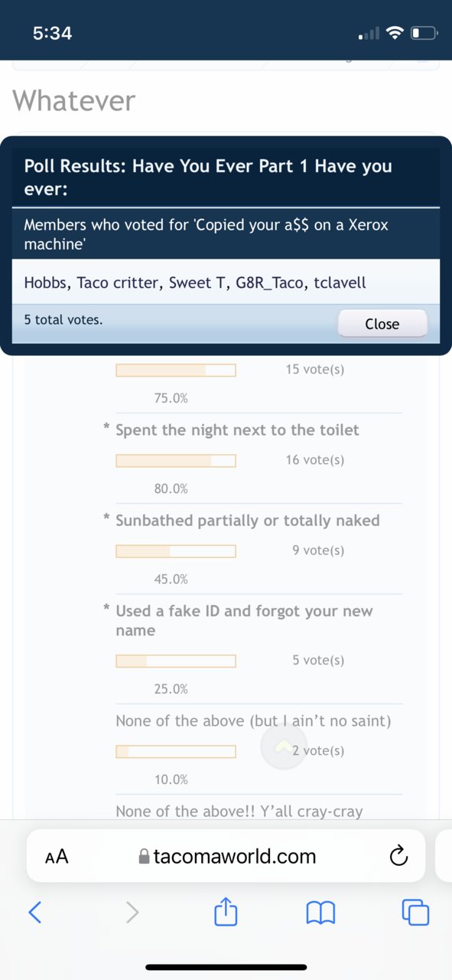Open the AA reader options menu
This screenshot has width=452, height=980.
click(57, 857)
